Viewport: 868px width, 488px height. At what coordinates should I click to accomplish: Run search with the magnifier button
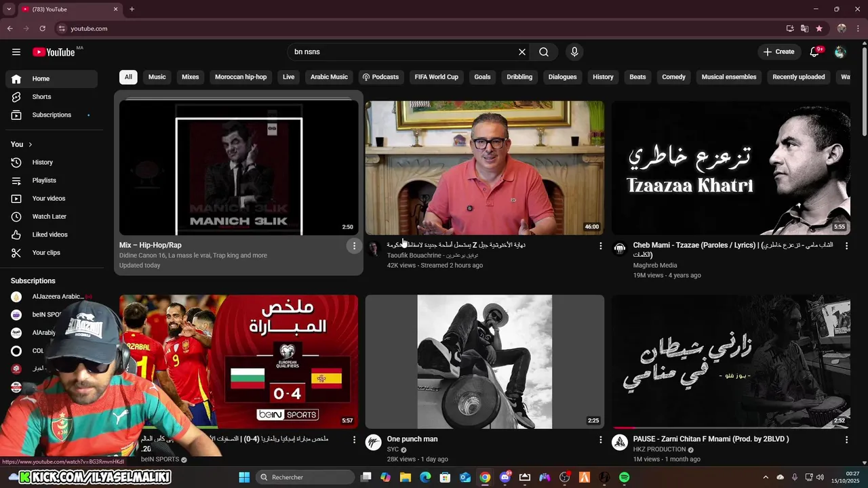(x=544, y=52)
